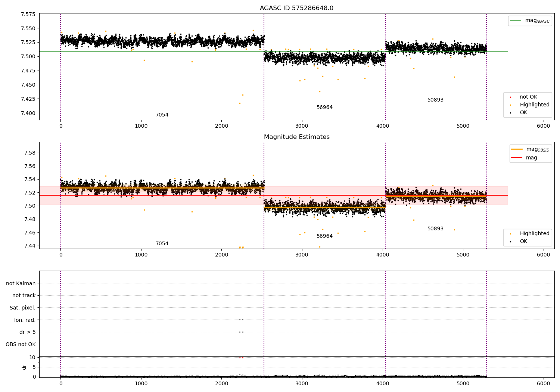Click the 7.52 y-axis tick in middle plot
560x392 pixels.
[29, 193]
